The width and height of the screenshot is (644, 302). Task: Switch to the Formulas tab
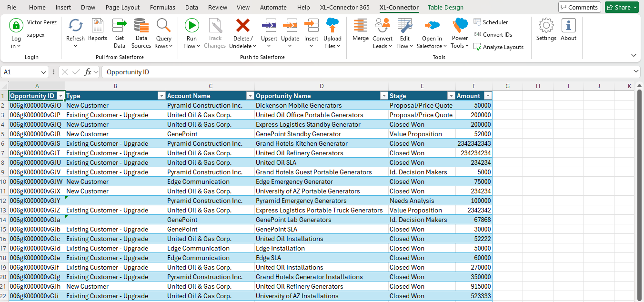(x=162, y=7)
